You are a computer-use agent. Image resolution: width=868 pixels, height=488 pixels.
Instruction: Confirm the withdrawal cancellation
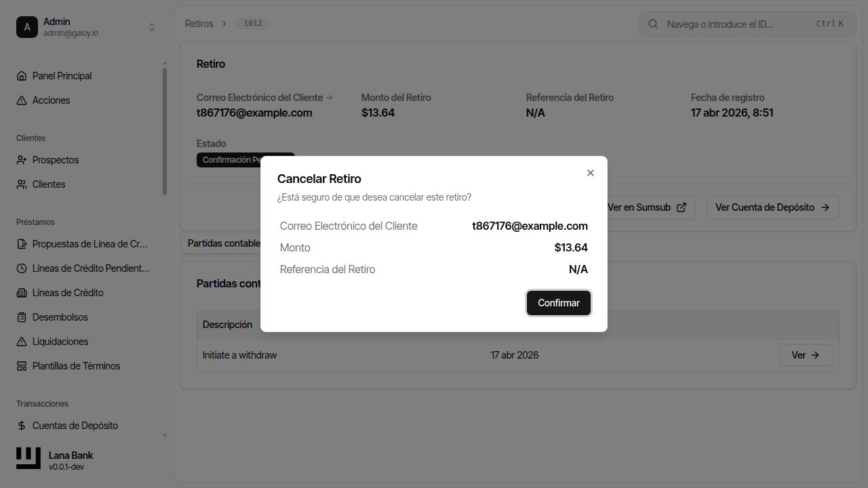558,303
